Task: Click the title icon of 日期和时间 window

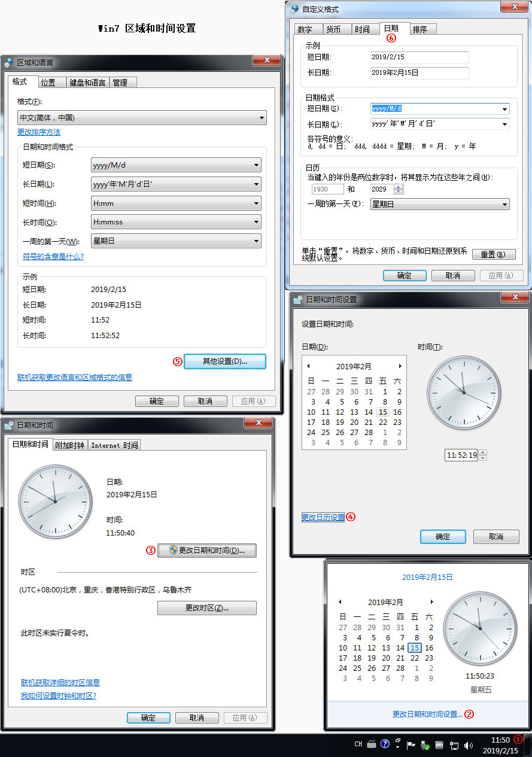Action: (9, 425)
